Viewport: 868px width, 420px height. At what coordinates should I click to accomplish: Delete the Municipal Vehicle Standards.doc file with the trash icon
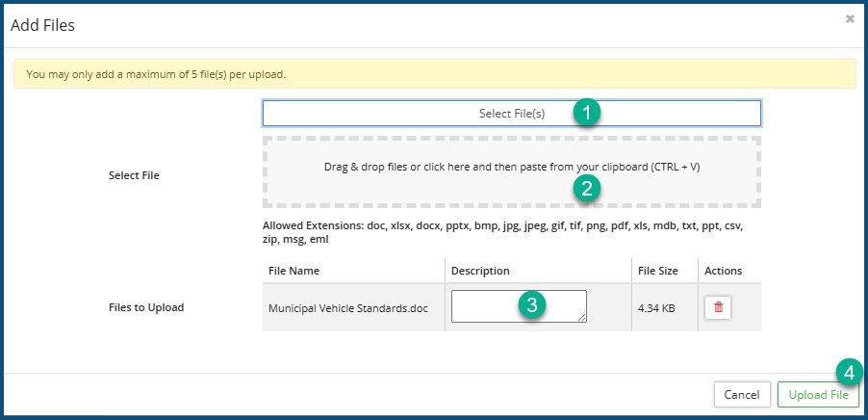pyautogui.click(x=718, y=307)
